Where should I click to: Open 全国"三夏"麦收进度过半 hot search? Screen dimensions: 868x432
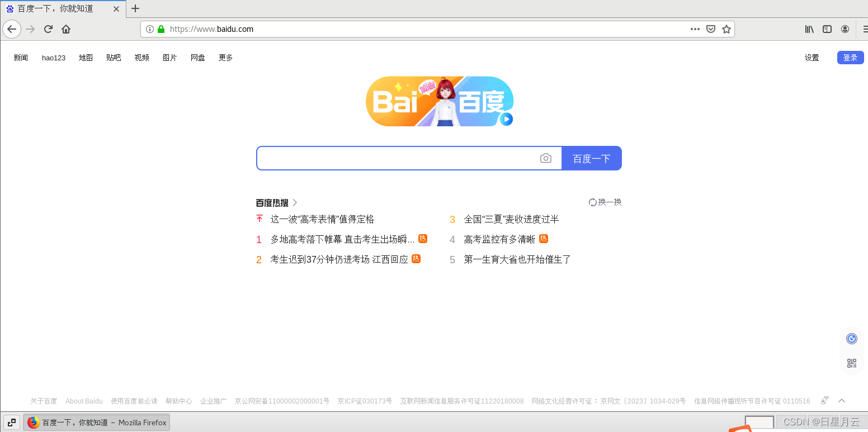tap(511, 219)
